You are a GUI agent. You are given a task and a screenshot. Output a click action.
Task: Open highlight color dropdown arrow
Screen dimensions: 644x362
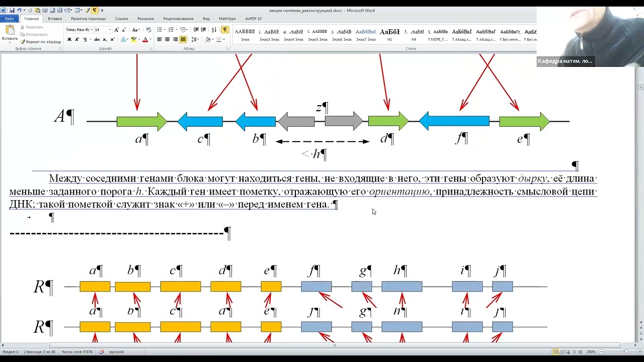[x=139, y=39]
